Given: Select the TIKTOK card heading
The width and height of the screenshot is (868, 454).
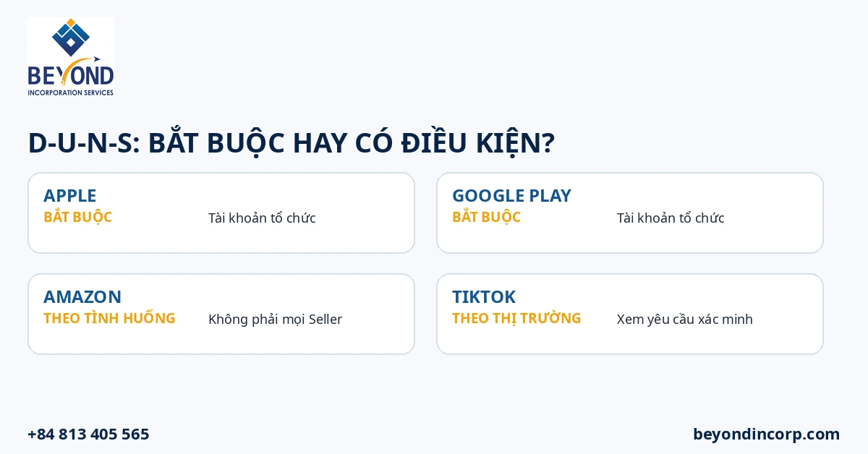Looking at the screenshot, I should click(484, 296).
